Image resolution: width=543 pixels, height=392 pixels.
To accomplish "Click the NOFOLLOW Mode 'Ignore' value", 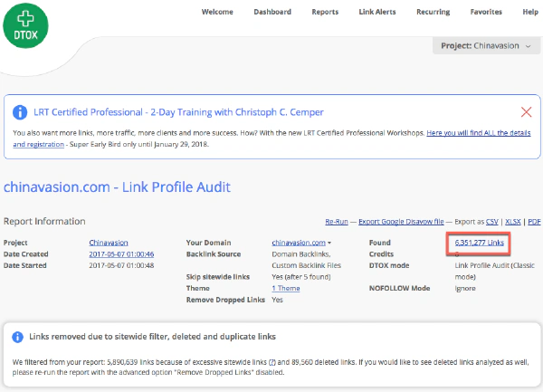I will (465, 288).
